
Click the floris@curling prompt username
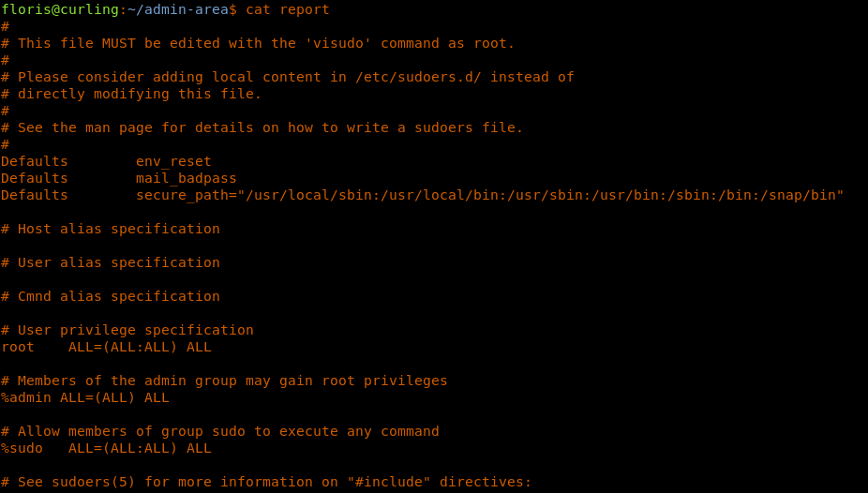tap(59, 9)
